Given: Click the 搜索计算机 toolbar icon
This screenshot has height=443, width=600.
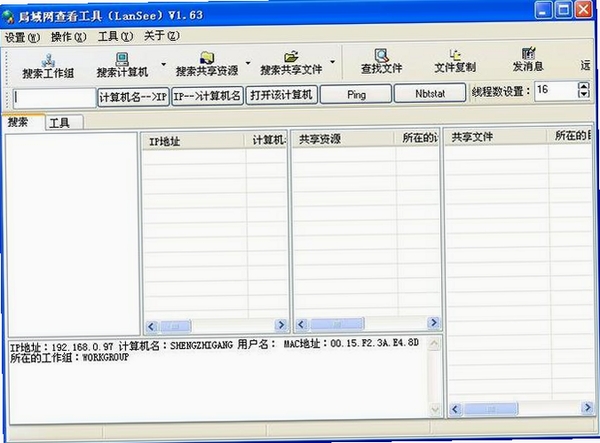Looking at the screenshot, I should [x=122, y=59].
